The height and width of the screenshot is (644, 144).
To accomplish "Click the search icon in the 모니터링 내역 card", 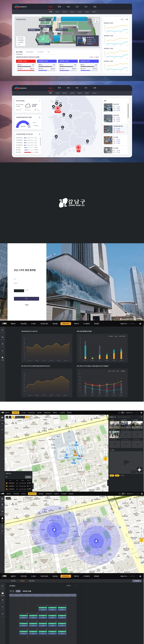I will click(x=39, y=134).
